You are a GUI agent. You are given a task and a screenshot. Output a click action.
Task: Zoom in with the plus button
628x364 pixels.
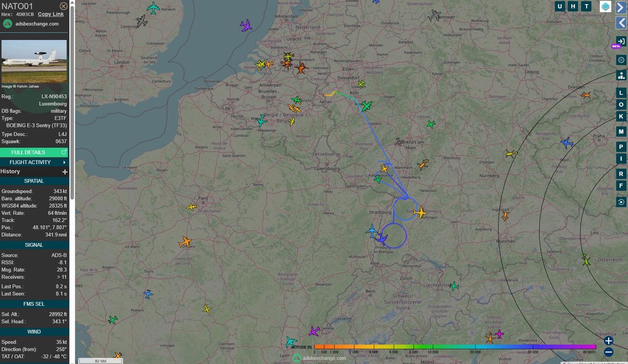click(609, 340)
